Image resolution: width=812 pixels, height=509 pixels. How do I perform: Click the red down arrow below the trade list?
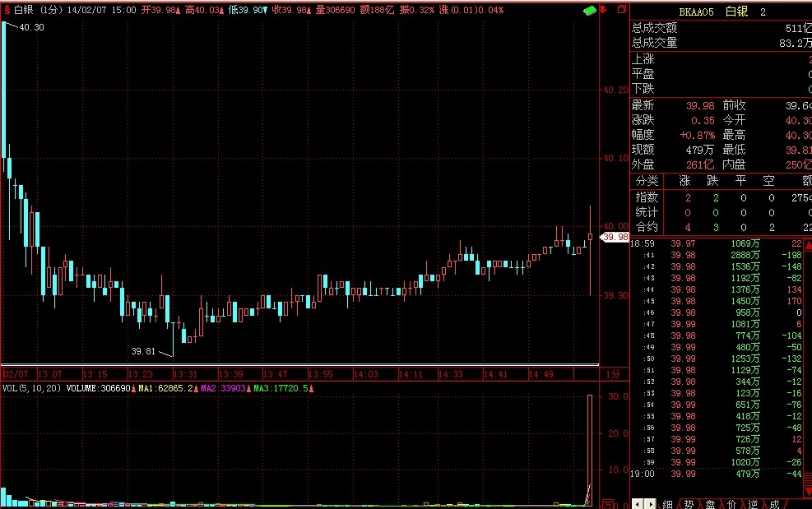pos(807,490)
